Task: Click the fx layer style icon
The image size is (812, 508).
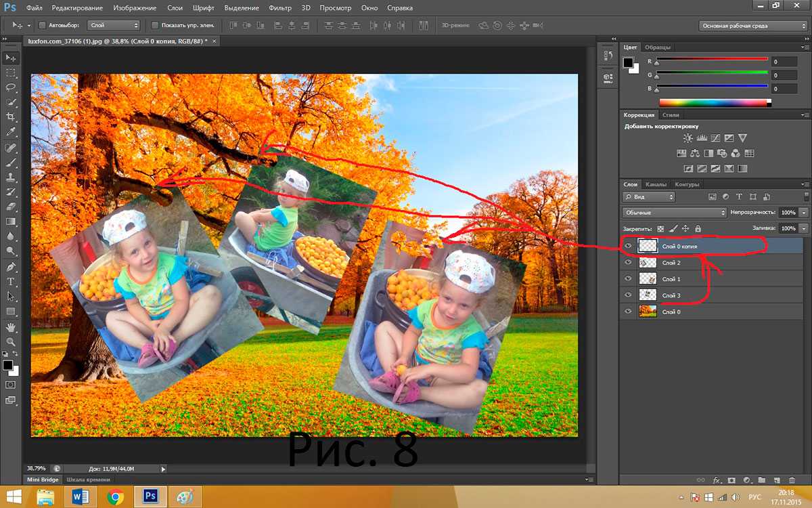Action: (x=716, y=480)
